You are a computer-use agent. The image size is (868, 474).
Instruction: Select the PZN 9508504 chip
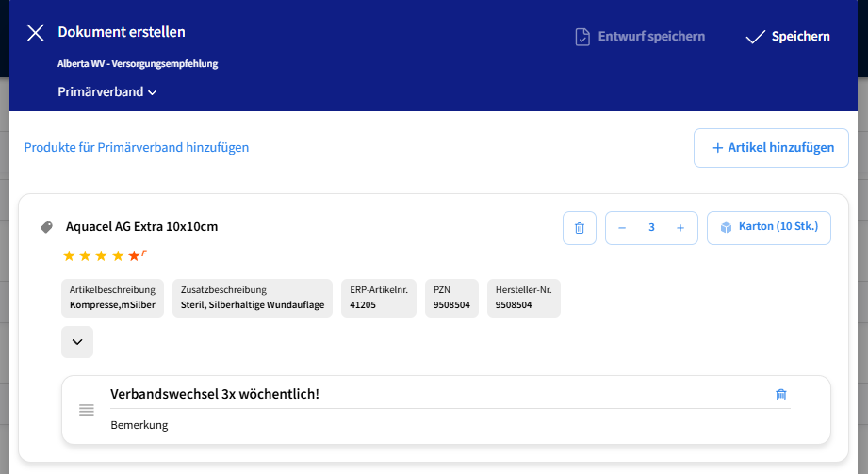[x=451, y=298]
